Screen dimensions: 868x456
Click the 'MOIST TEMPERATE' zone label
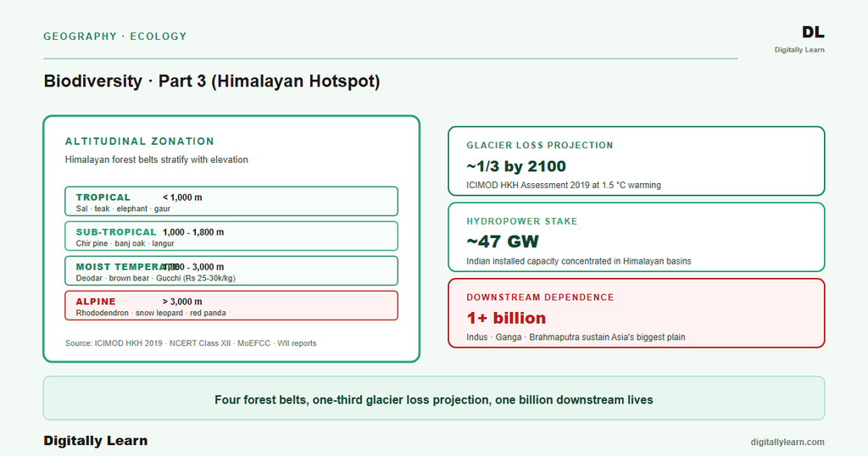127,267
